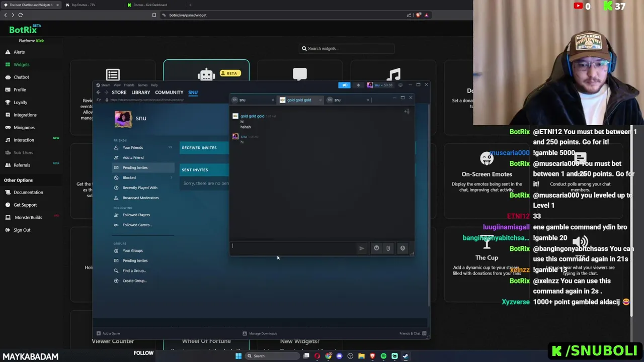
Task: Click the Steam chat message input
Action: 294,248
